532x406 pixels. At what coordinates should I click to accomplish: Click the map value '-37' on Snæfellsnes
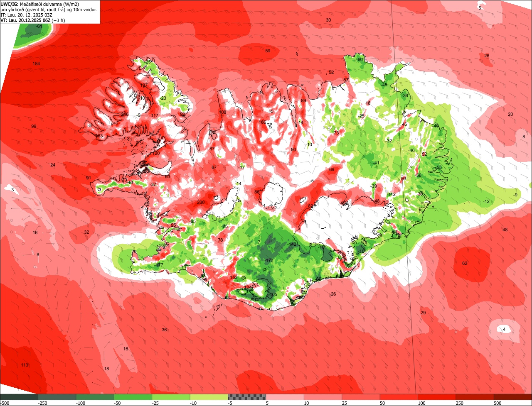coord(153,184)
